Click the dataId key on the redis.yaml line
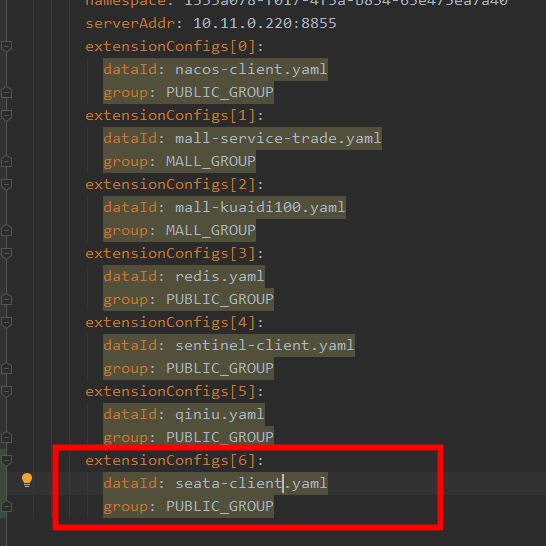The image size is (546, 546). point(130,276)
